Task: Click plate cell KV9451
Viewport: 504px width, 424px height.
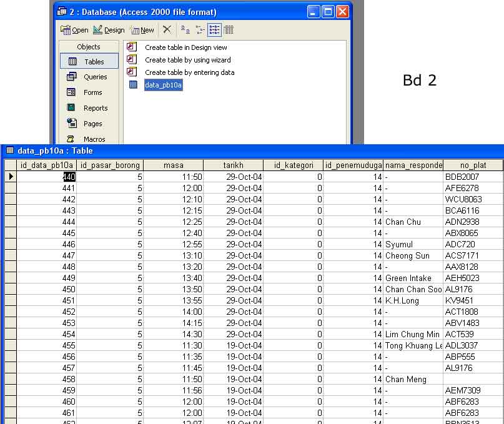Action: pos(473,300)
